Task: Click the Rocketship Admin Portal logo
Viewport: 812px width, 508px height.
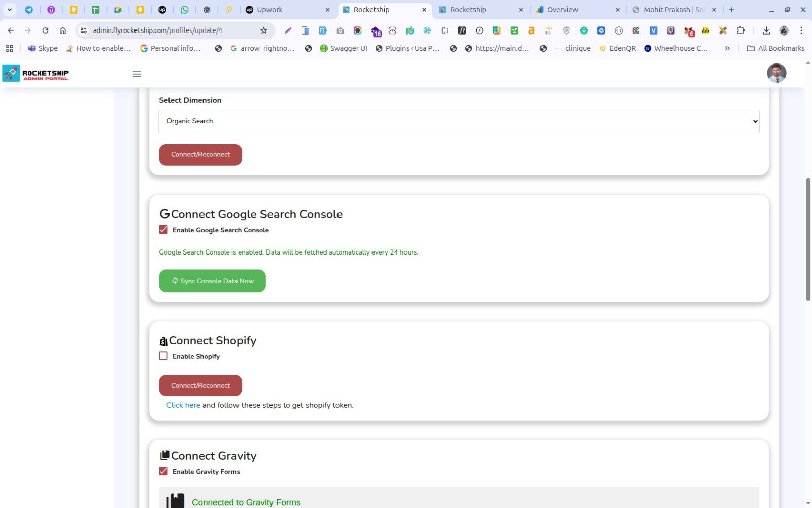Action: point(36,74)
